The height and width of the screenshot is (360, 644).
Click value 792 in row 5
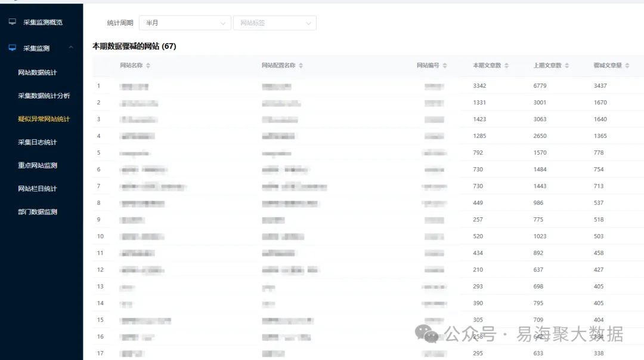tap(478, 153)
